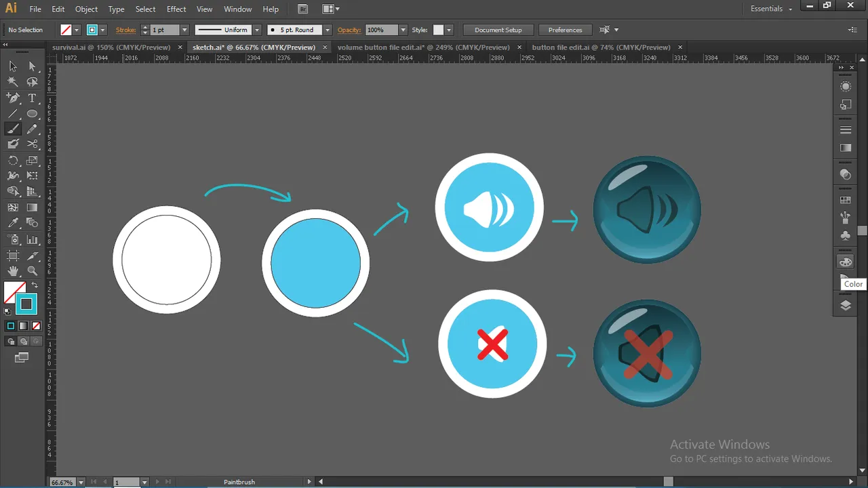The width and height of the screenshot is (868, 488).
Task: Swap fill and stroke colors arrow
Action: [34, 285]
